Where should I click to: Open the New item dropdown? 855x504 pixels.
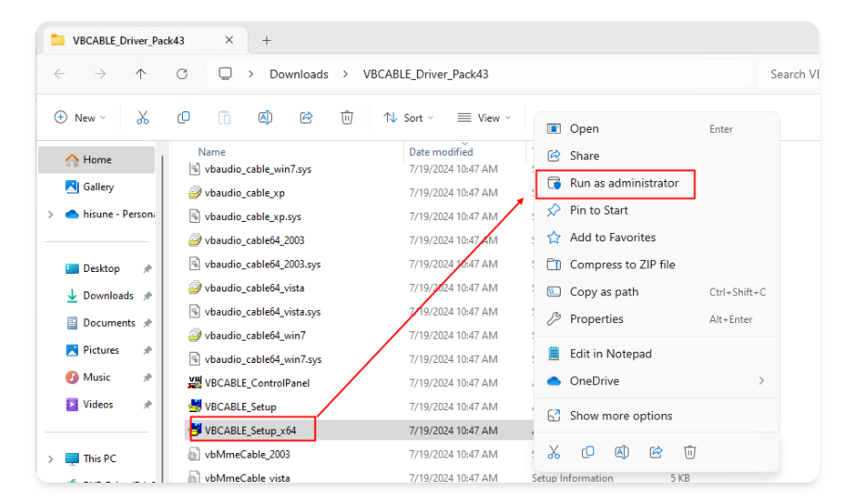coord(80,118)
